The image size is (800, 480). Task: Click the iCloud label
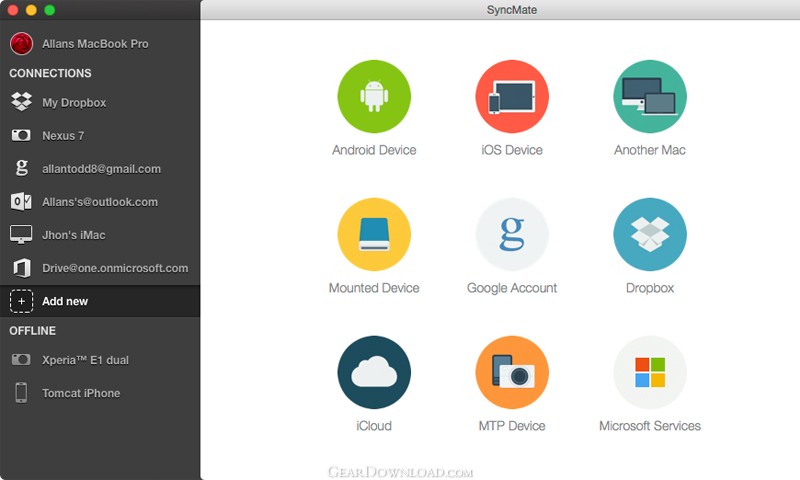374,425
